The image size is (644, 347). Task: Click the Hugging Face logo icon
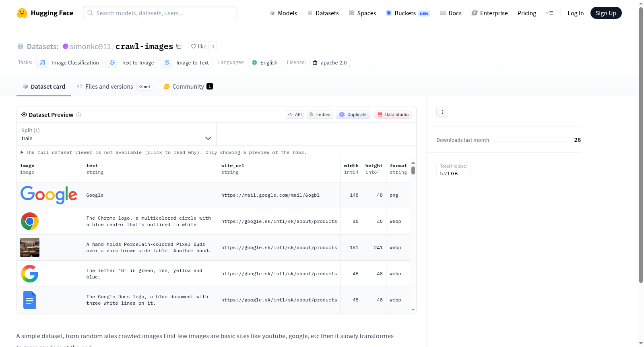tap(22, 13)
